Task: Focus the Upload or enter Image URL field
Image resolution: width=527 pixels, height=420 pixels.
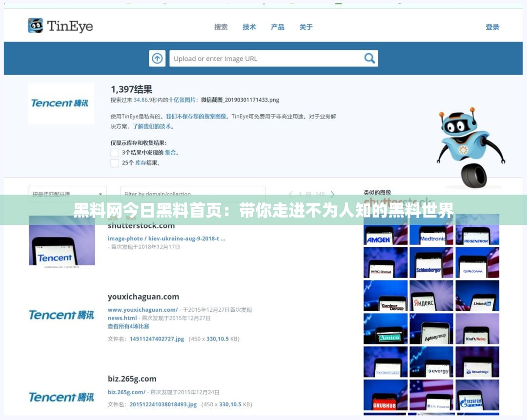Action: 274,59
